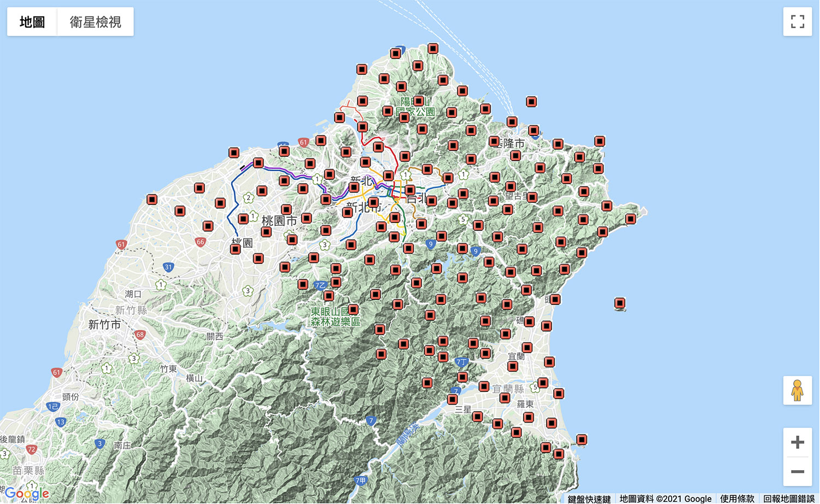Zoom out with the minus button
This screenshot has height=504, width=820.
797,471
